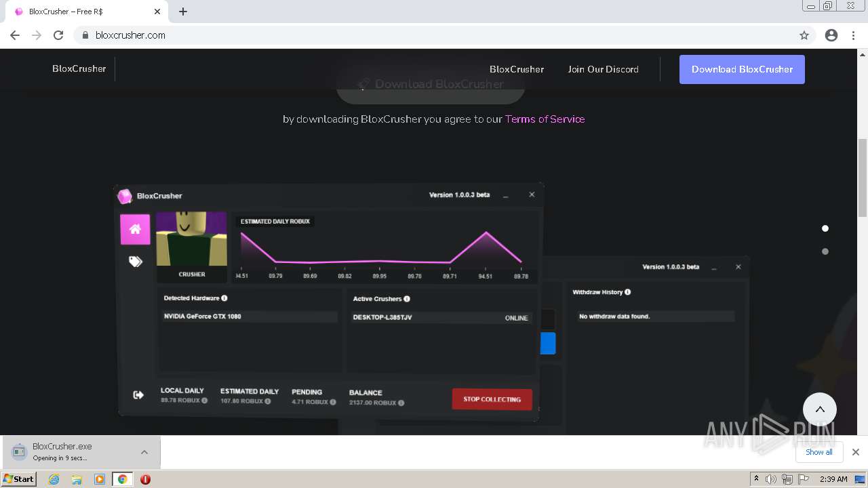Viewport: 868px width, 488px height.
Task: Click the DESKTOP-L385TJV crusher row
Action: coord(441,317)
